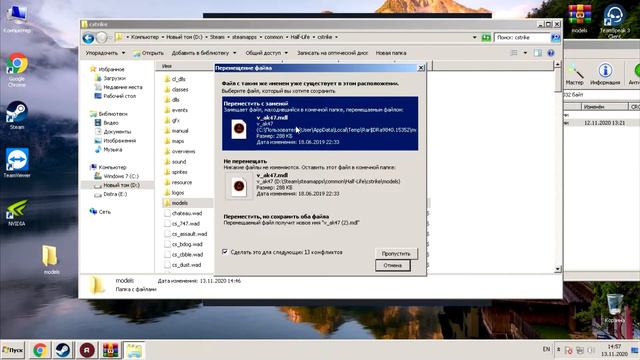640x360 pixels.
Task: Open Explorer help icon
Action: click(x=551, y=53)
